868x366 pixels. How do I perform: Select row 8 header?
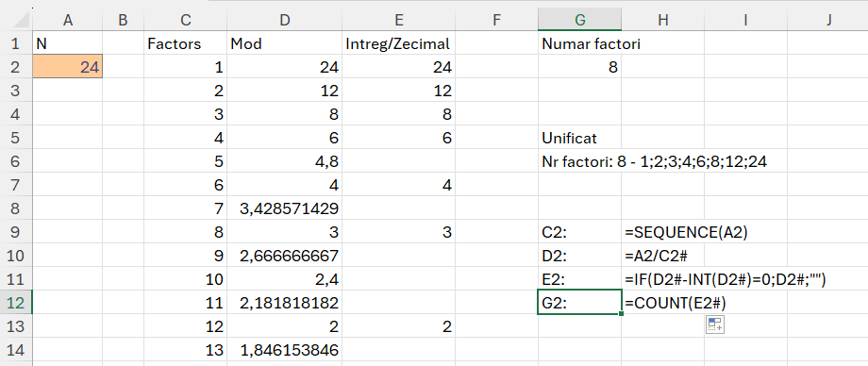coord(15,208)
